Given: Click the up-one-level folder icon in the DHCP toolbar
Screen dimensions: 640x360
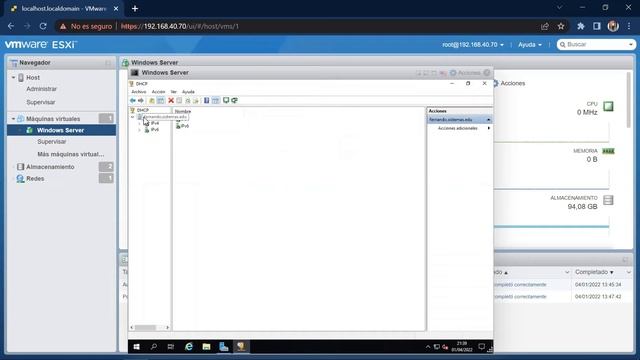Looking at the screenshot, I should tap(152, 100).
